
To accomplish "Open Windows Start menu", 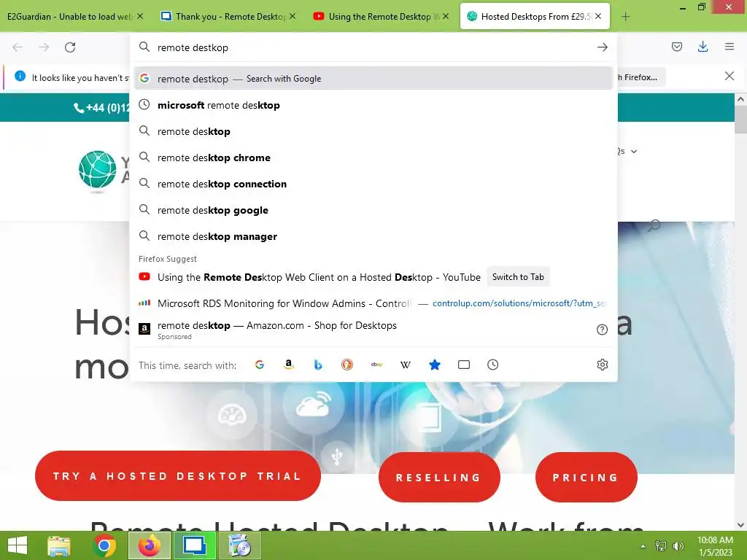I will pyautogui.click(x=18, y=545).
